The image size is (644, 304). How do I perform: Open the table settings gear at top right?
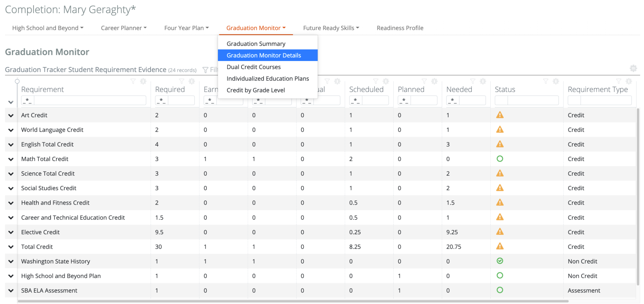coord(633,68)
